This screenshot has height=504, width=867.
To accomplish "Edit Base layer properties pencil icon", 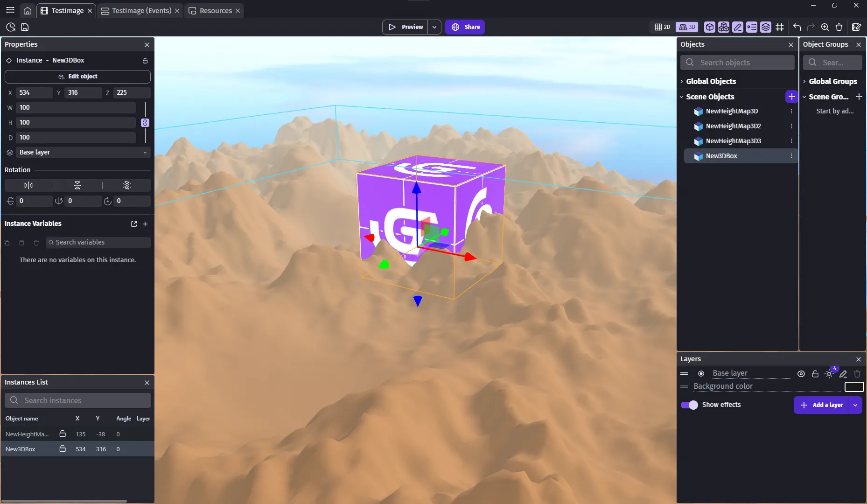I will tap(843, 374).
